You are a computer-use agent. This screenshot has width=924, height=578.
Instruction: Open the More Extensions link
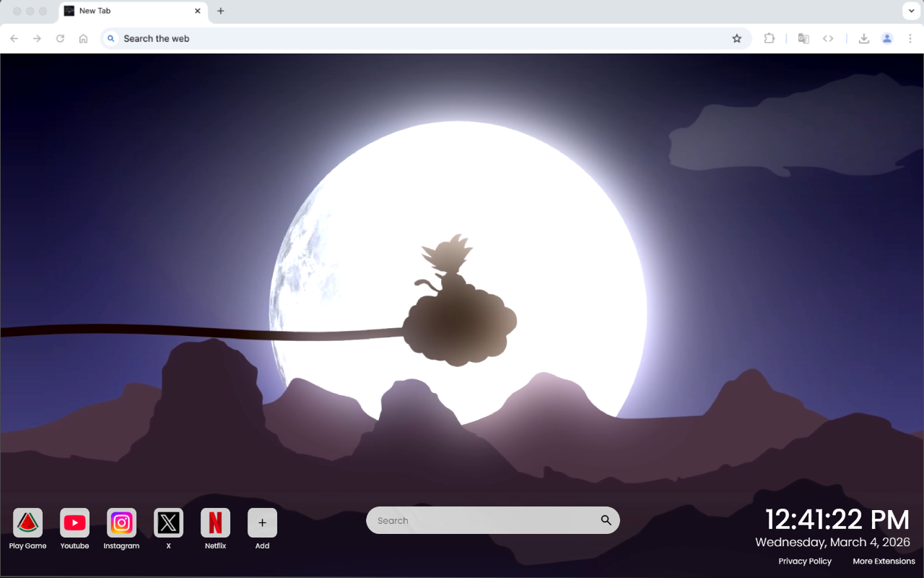click(884, 561)
